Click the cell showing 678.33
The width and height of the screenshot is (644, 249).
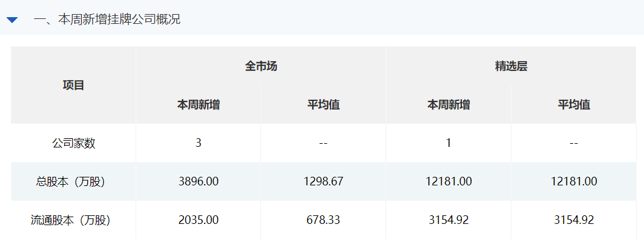click(x=323, y=220)
